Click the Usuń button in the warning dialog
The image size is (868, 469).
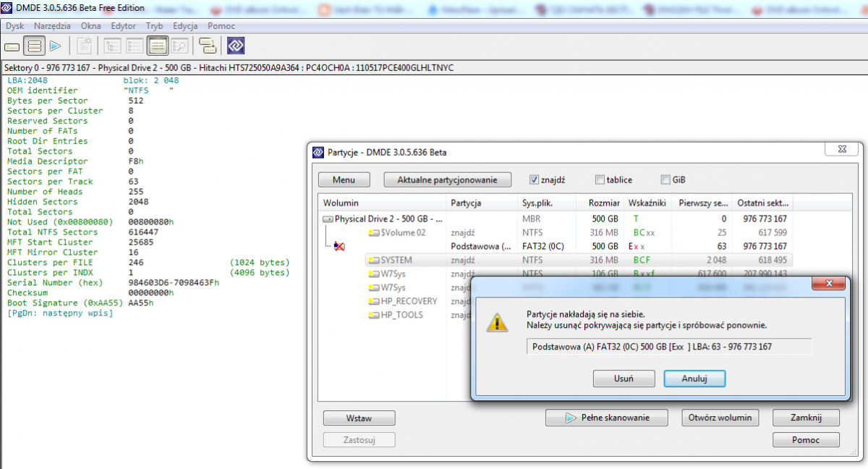[624, 378]
